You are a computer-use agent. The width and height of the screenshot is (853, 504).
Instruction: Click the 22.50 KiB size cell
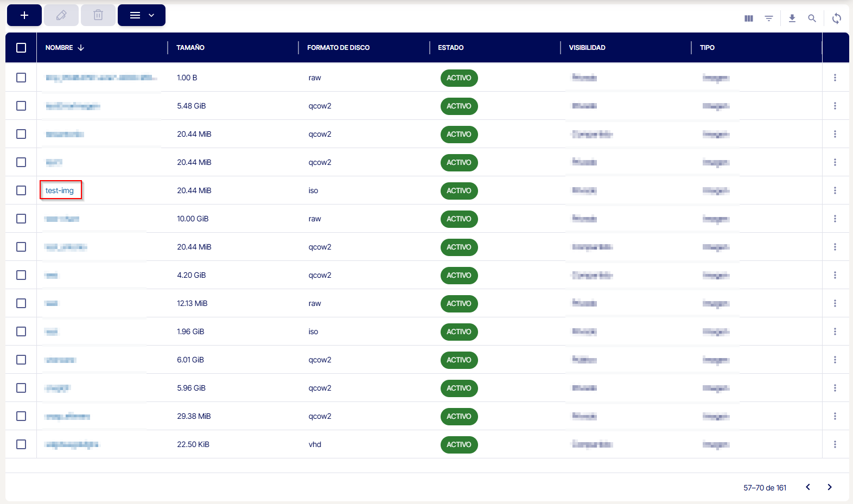click(193, 444)
